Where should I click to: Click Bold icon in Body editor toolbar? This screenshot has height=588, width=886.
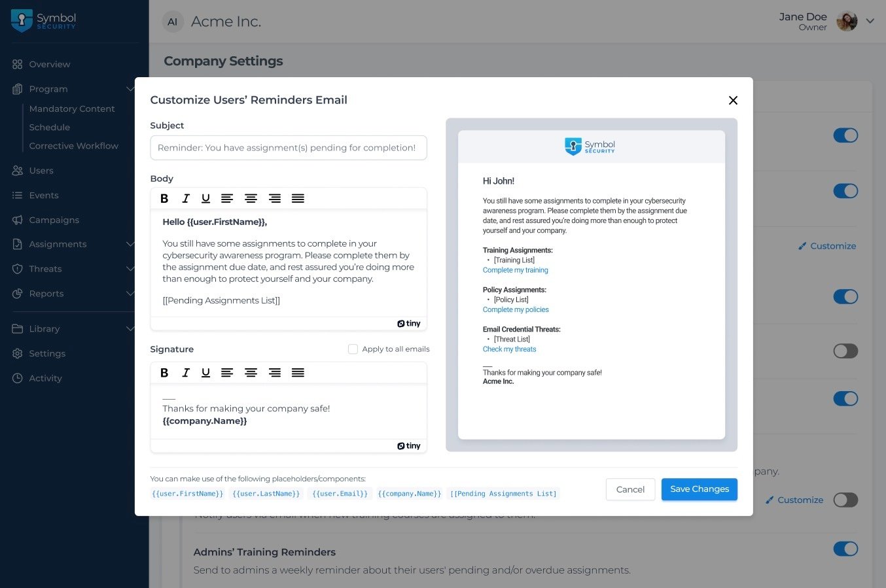pyautogui.click(x=164, y=198)
